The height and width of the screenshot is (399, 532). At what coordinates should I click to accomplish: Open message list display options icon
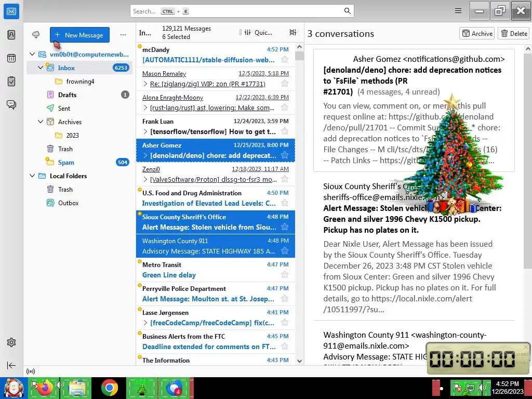(293, 32)
